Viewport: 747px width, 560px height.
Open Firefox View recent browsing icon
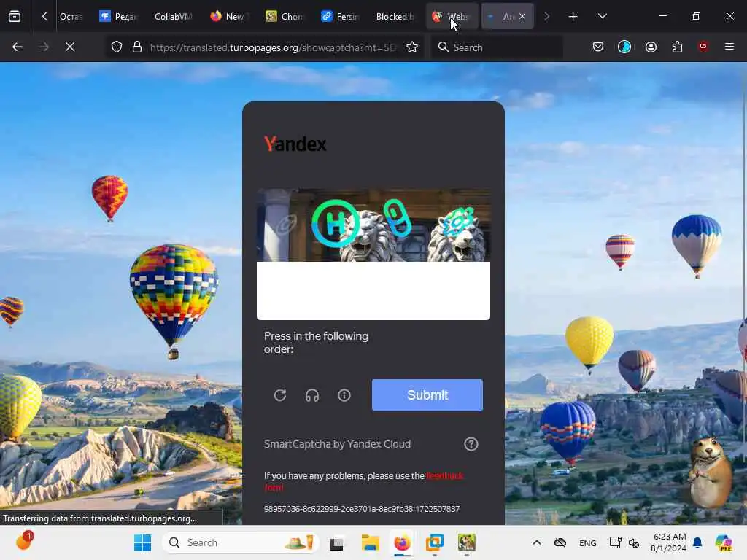click(x=15, y=17)
